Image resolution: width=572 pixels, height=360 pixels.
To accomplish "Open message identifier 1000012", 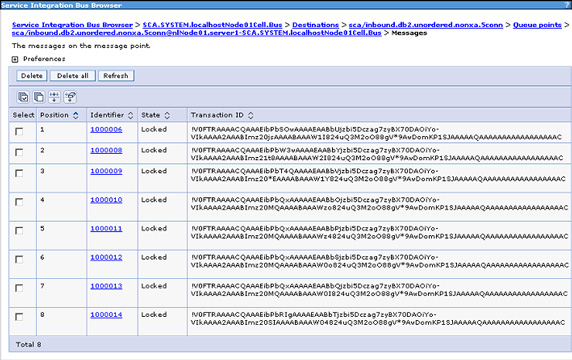I will (x=106, y=257).
